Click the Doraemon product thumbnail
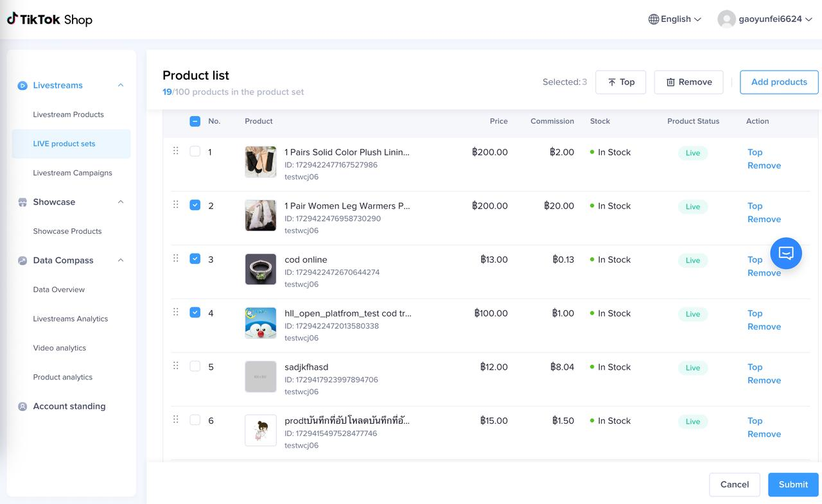Screen dimensions: 822x504 click(261, 323)
